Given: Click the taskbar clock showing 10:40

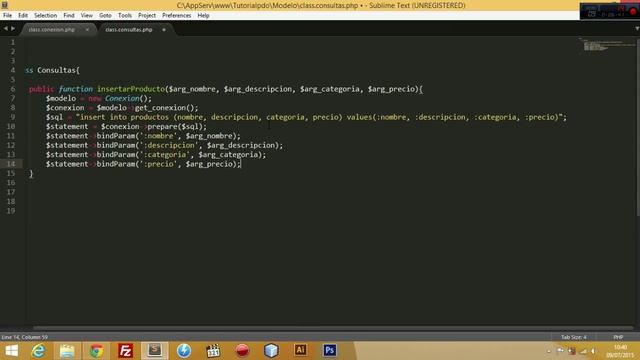Looking at the screenshot, I should click(620, 351).
